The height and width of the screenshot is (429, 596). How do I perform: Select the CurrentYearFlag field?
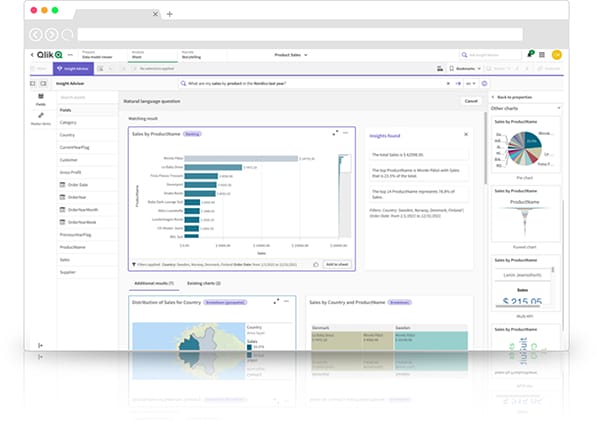[x=87, y=147]
